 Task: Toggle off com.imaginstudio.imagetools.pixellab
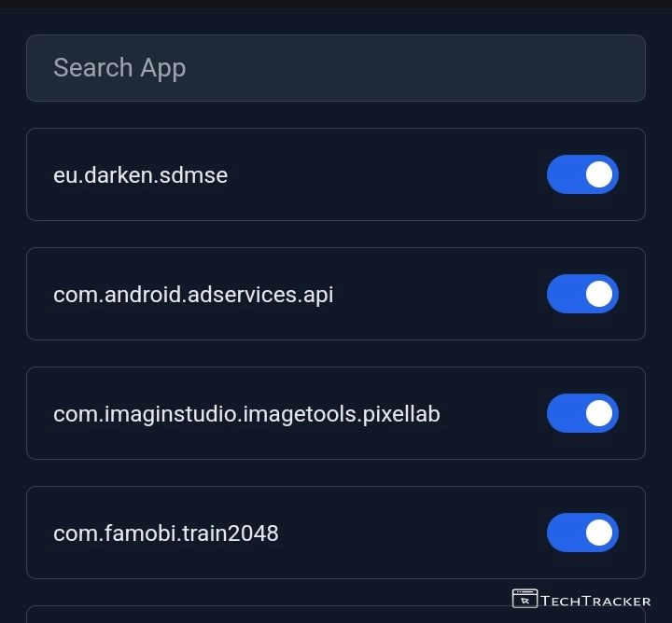tap(582, 413)
